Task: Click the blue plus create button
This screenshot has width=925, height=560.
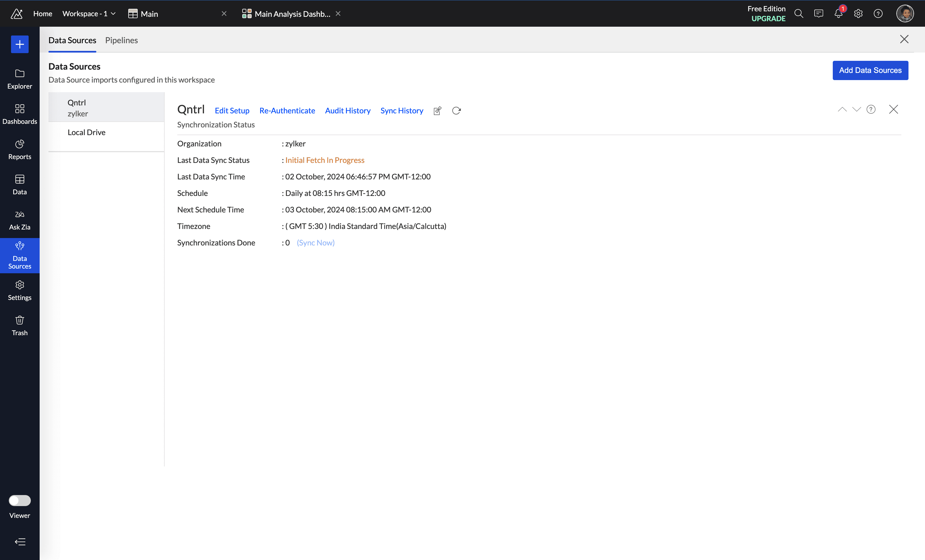Action: tap(20, 44)
